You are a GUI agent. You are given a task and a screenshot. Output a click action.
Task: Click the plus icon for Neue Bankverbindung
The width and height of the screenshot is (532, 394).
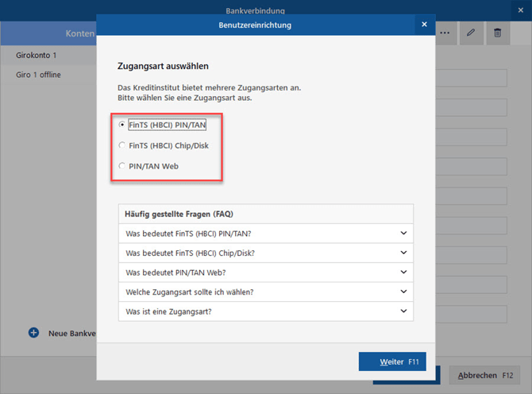[x=33, y=333]
